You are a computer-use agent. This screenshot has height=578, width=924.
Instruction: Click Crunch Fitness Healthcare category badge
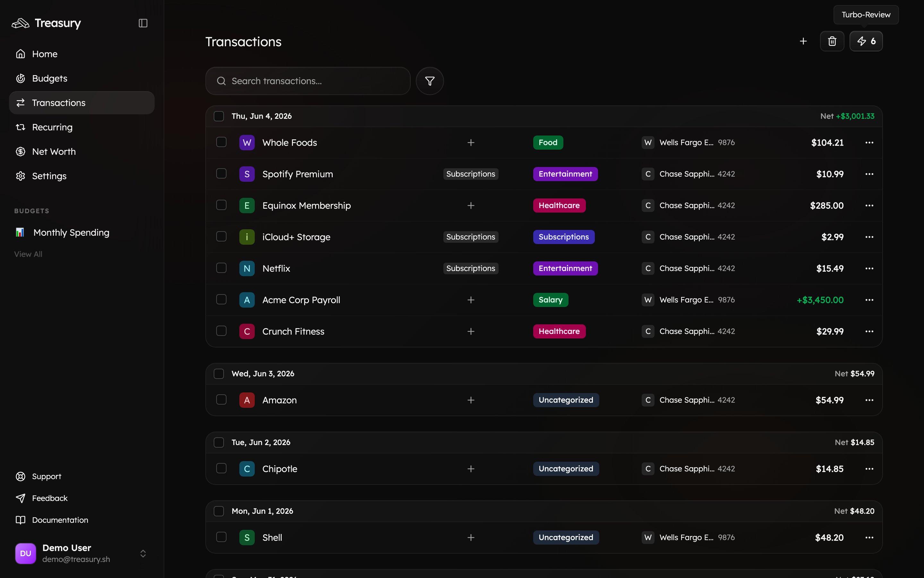[x=559, y=331]
